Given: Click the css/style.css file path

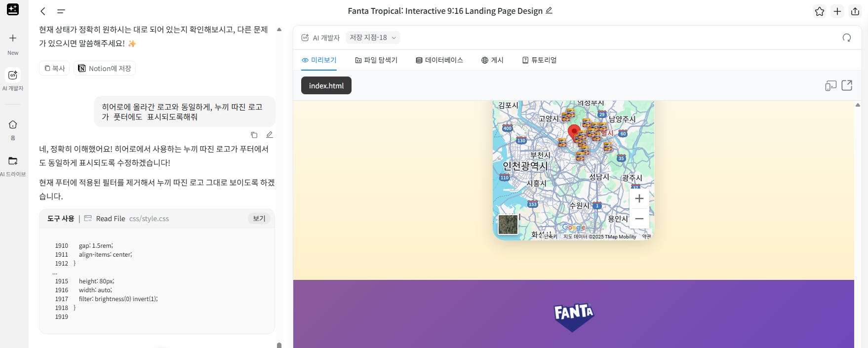Looking at the screenshot, I should pos(149,219).
